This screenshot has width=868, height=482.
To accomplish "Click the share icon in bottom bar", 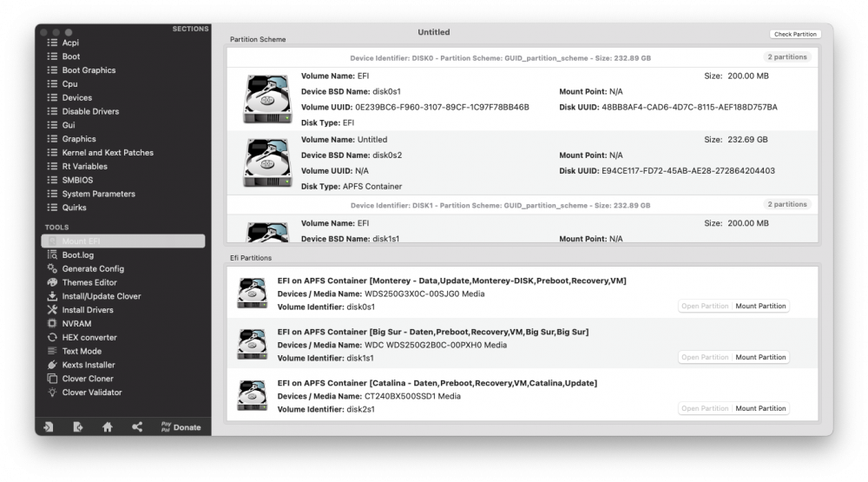I will pos(137,426).
